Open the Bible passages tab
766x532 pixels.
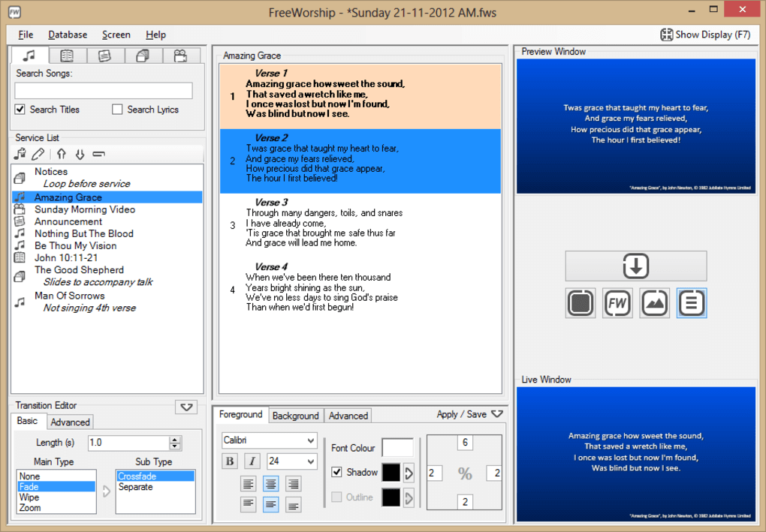67,55
